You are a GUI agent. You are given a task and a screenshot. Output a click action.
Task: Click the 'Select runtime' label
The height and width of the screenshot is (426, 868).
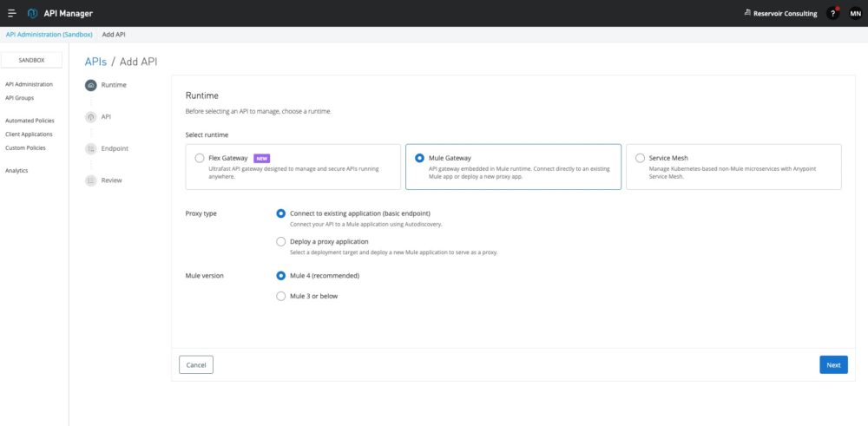point(207,135)
